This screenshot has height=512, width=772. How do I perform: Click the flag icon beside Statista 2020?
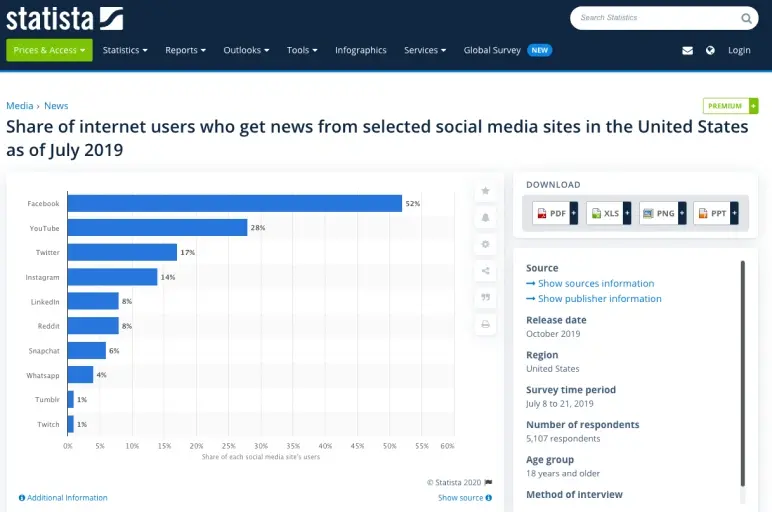pyautogui.click(x=488, y=482)
